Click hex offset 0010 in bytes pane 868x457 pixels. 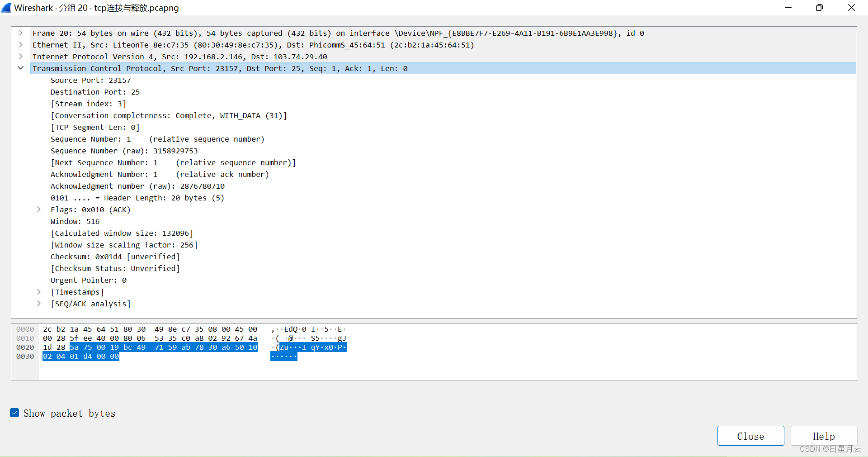tap(25, 338)
